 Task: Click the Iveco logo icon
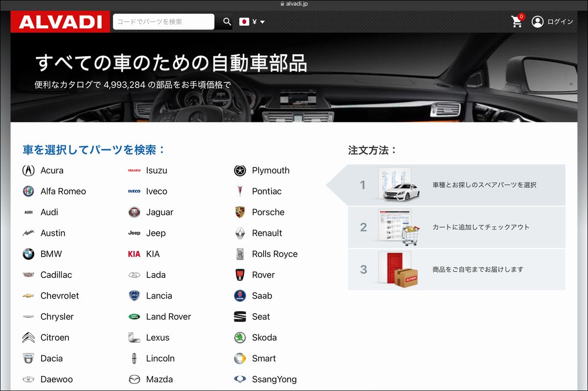tap(134, 191)
